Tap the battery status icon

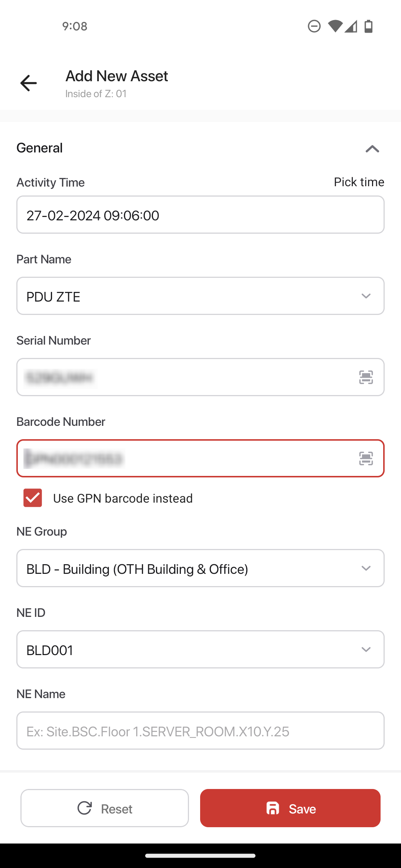click(368, 26)
